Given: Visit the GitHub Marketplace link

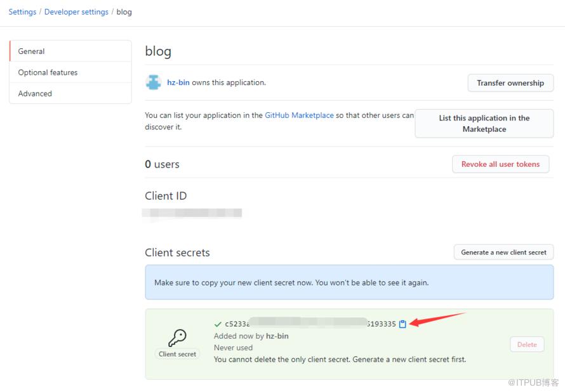Looking at the screenshot, I should pos(299,115).
